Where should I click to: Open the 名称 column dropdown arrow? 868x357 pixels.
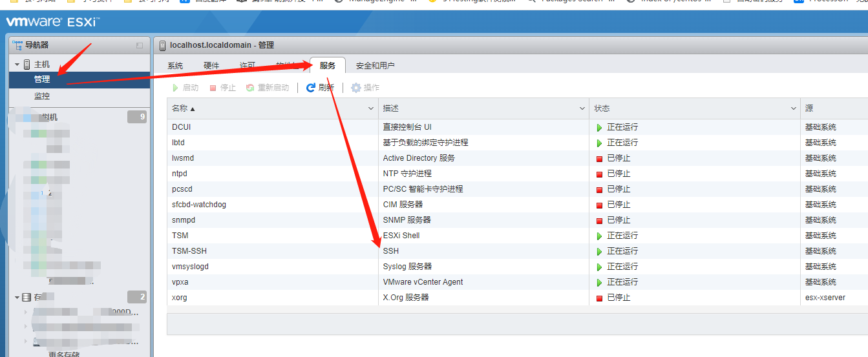371,108
